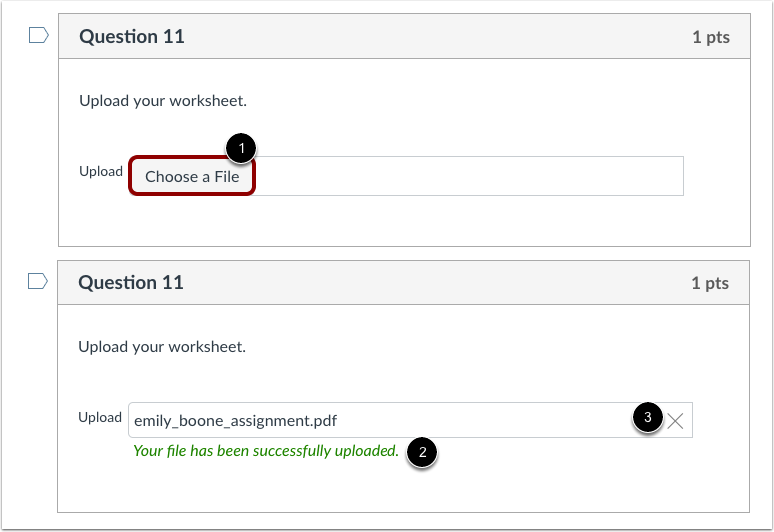Flag the second Question 11 with the flag icon
Screen dimensions: 774x532
[38, 281]
